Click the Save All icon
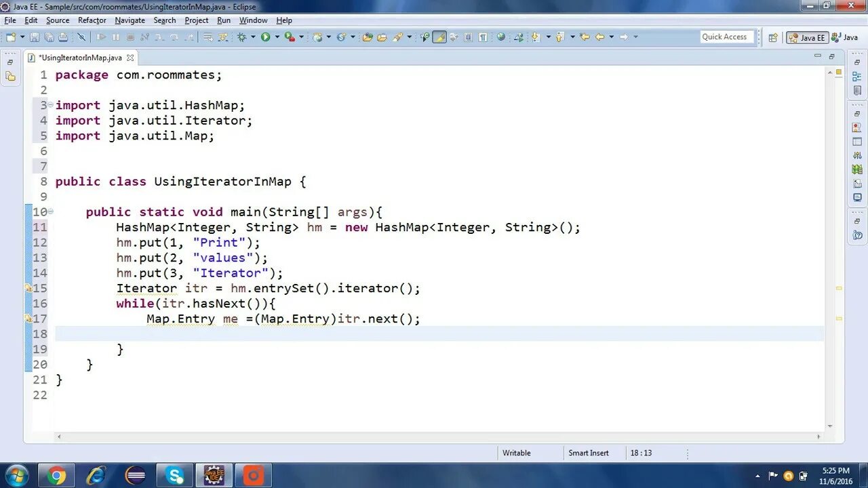Screen dimensions: 868x488 pyautogui.click(x=49, y=37)
